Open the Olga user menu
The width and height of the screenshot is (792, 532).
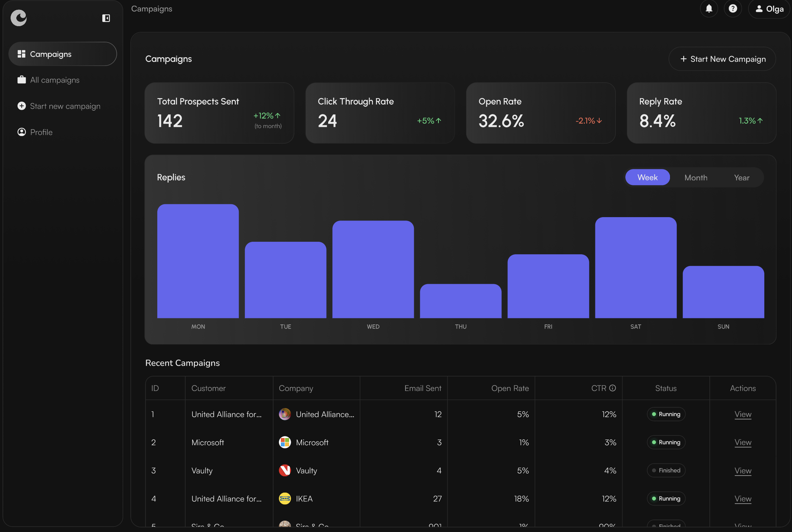coord(769,9)
